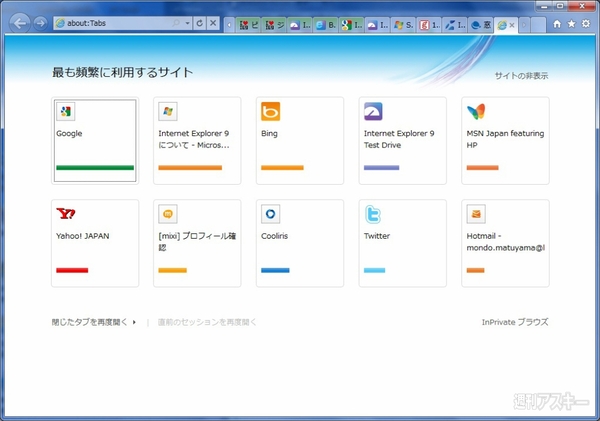Image resolution: width=600 pixels, height=421 pixels.
Task: Click the red activity bar on Yahoo! tile
Action: [72, 270]
